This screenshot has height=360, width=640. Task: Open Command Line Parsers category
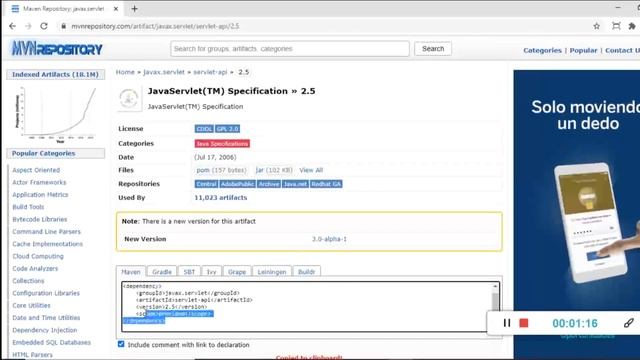tap(47, 231)
